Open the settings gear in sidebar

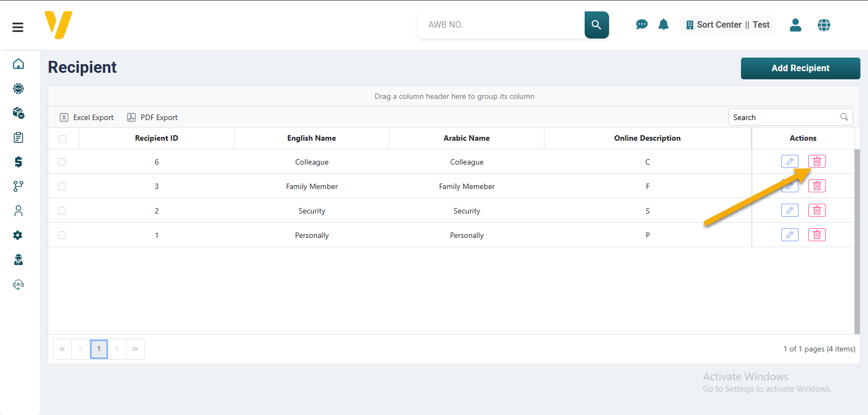[x=18, y=235]
